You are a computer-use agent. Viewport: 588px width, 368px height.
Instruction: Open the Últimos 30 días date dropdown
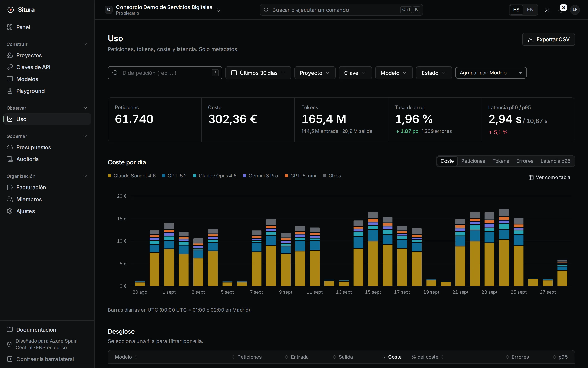coord(258,73)
